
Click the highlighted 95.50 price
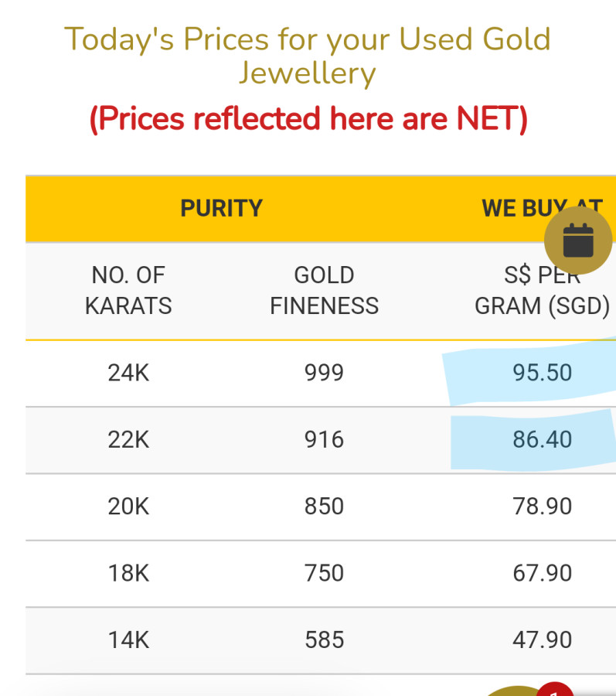[x=542, y=373]
